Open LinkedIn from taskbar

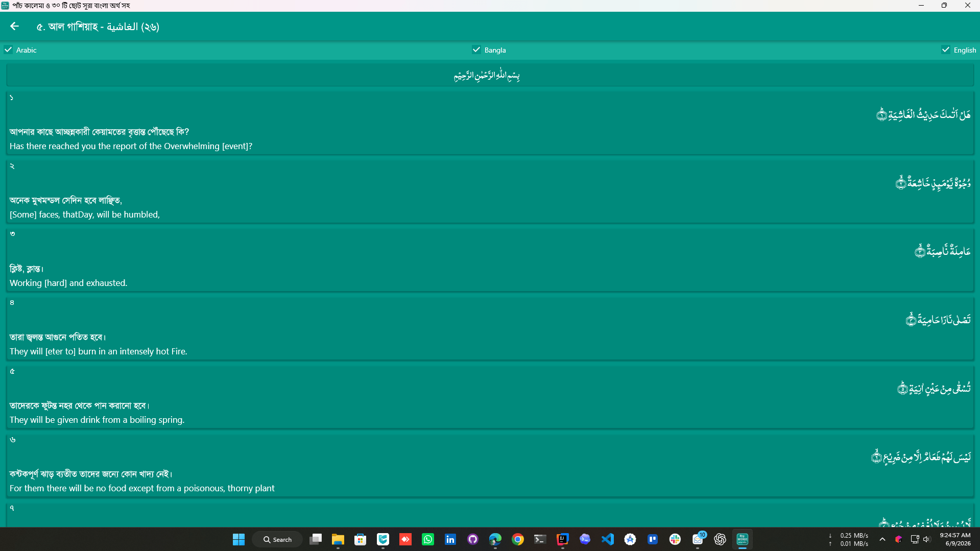click(x=450, y=539)
